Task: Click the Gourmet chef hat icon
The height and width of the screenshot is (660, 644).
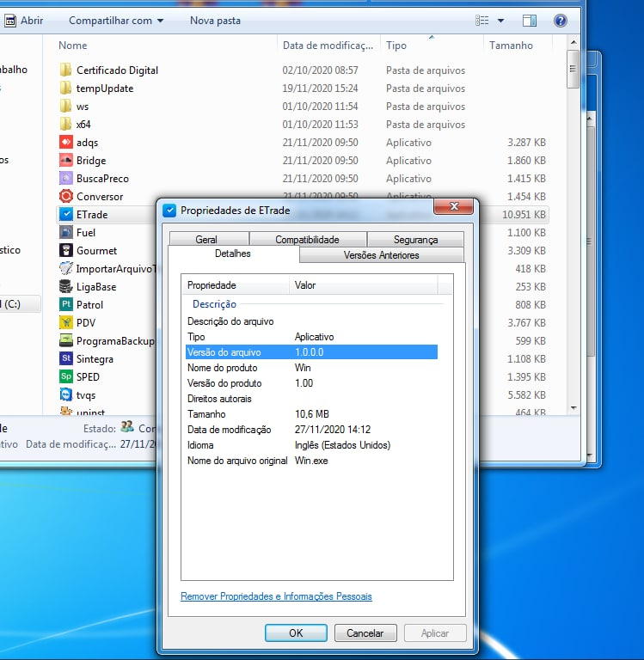Action: click(x=65, y=251)
